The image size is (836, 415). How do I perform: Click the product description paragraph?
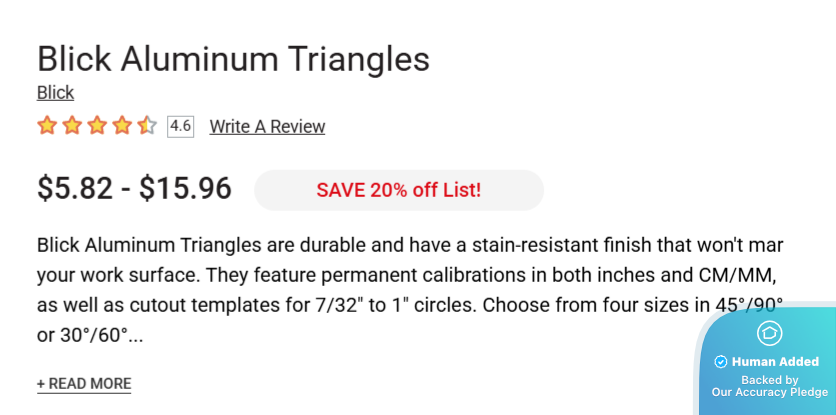(400, 275)
